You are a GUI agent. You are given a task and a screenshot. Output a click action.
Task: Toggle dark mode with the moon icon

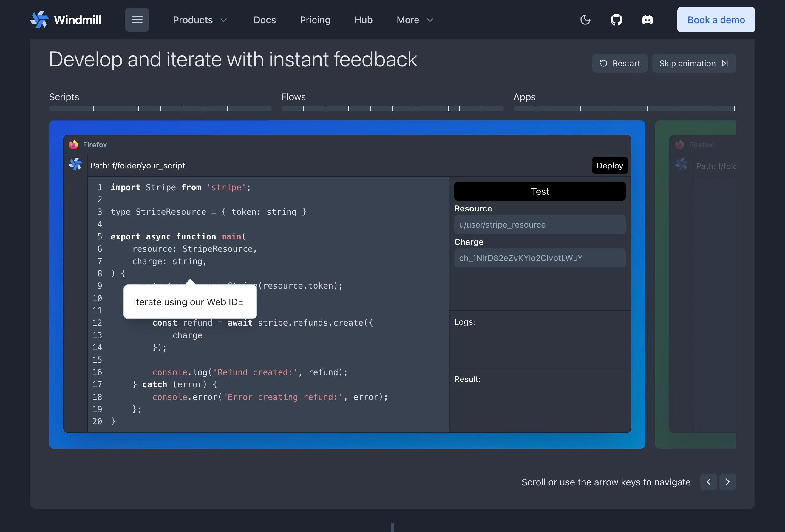click(x=585, y=20)
